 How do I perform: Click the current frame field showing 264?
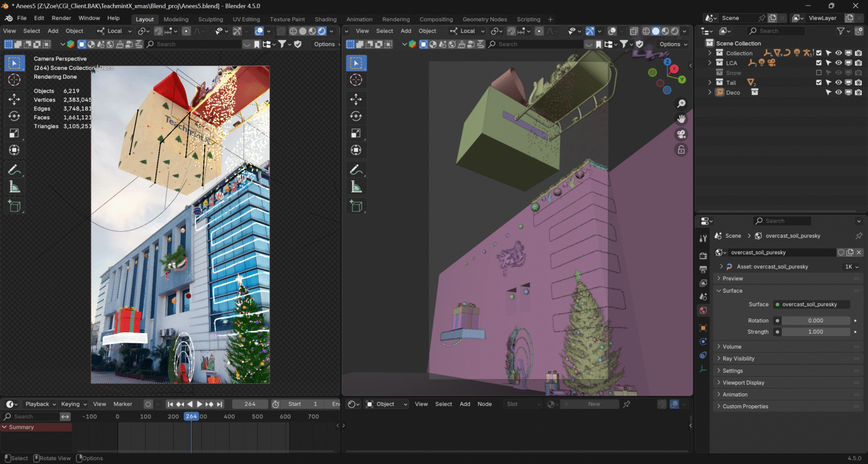pyautogui.click(x=250, y=404)
